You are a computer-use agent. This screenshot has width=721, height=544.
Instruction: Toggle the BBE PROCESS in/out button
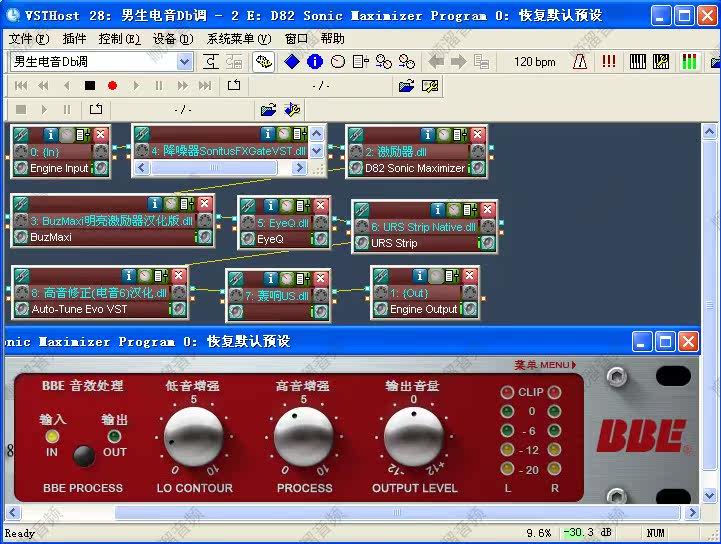84,455
